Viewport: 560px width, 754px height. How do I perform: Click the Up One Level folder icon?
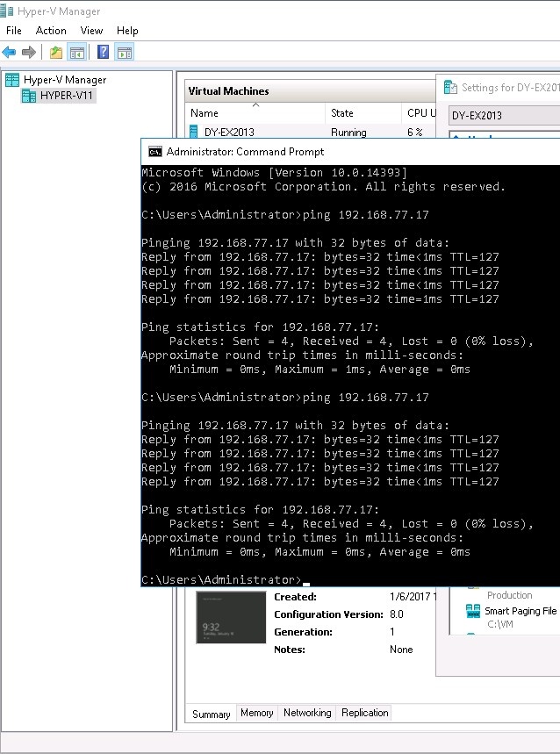coord(56,52)
